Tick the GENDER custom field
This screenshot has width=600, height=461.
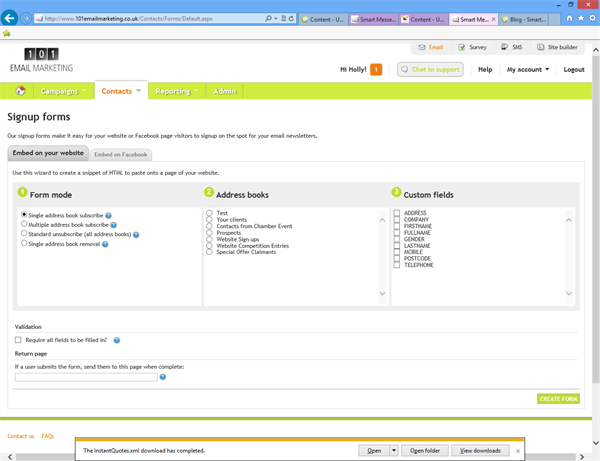[397, 239]
